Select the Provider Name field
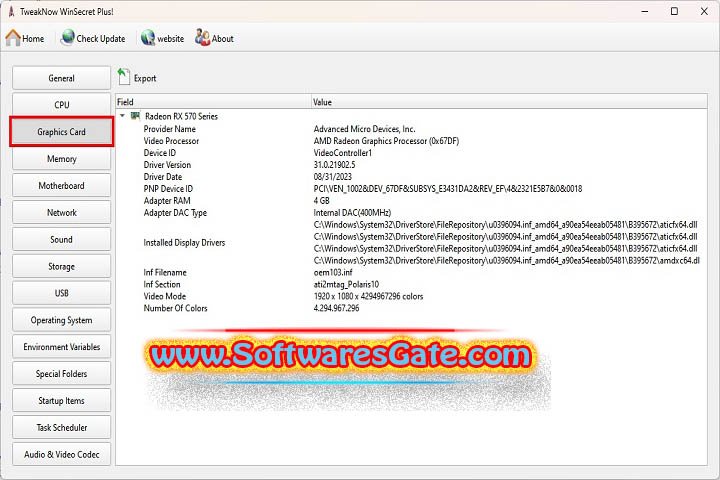Viewport: 720px width, 480px height. pos(169,129)
